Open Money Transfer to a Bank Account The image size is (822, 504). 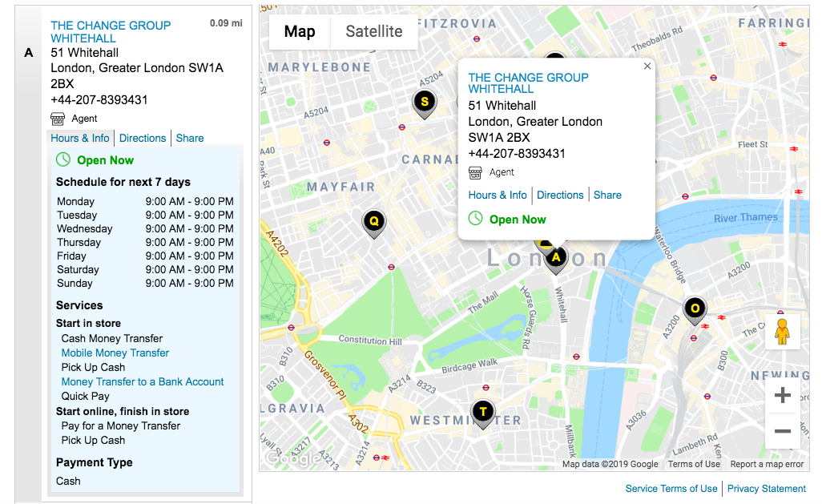[x=143, y=381]
